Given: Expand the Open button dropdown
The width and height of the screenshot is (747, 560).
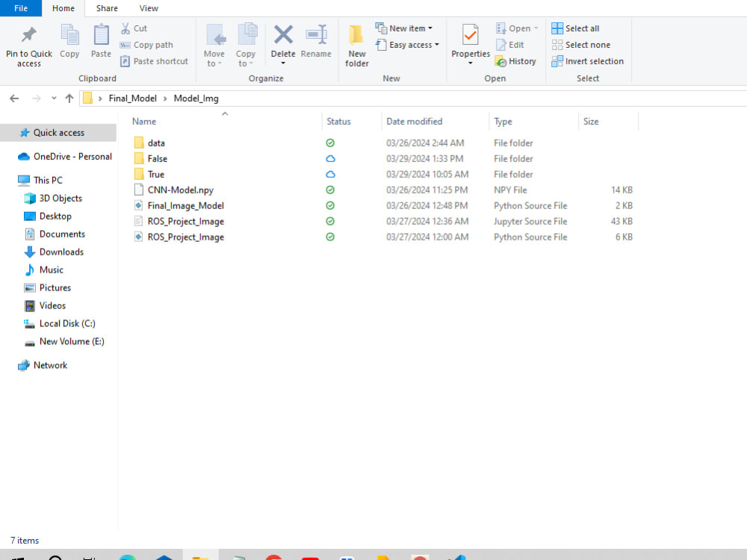Looking at the screenshot, I should click(536, 28).
